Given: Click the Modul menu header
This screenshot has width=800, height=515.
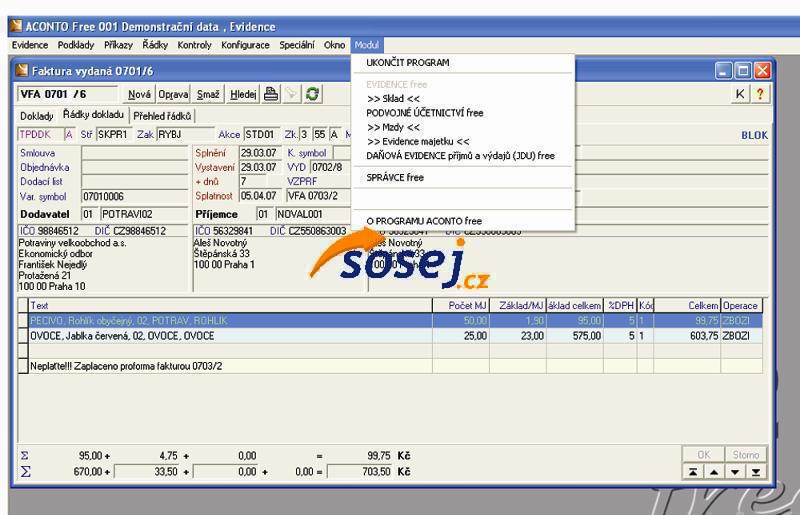Looking at the screenshot, I should point(367,45).
